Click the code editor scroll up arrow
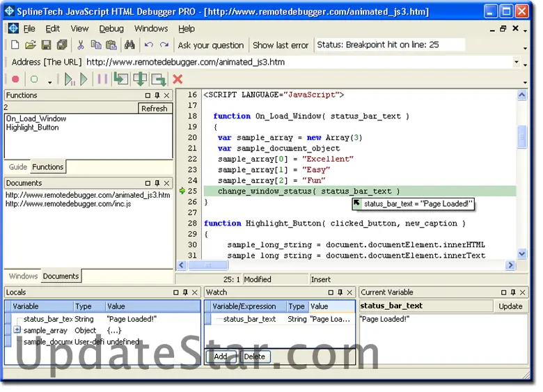The image size is (543, 392). tap(522, 95)
